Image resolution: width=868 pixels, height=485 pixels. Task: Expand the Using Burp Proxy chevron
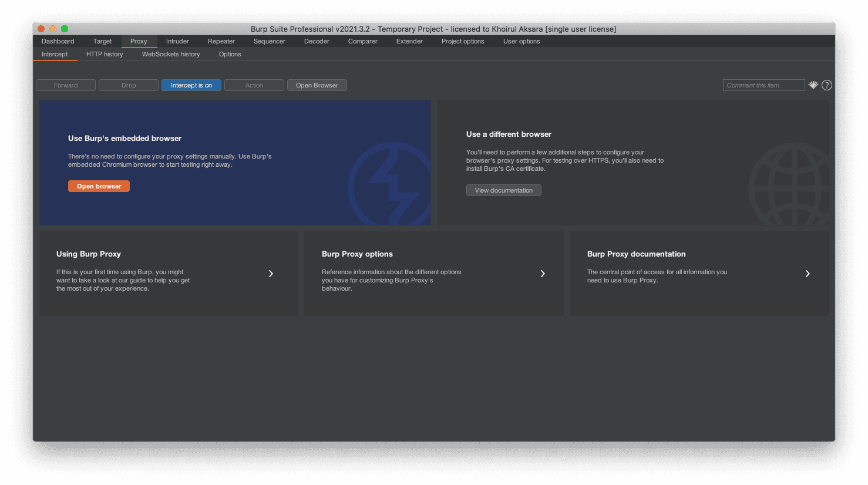[x=271, y=274]
